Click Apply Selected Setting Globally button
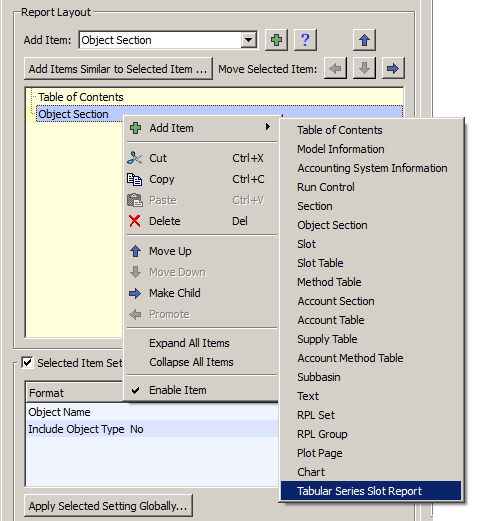This screenshot has height=521, width=485. click(x=108, y=506)
